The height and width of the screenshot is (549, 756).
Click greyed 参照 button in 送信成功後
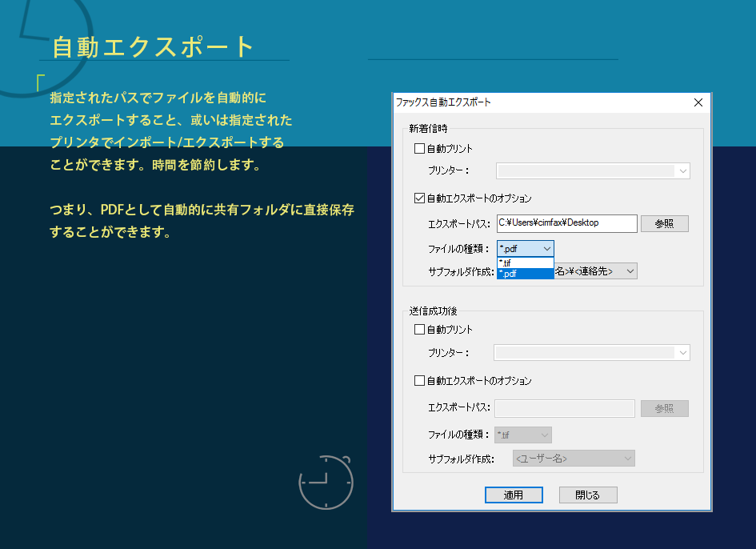pos(664,409)
